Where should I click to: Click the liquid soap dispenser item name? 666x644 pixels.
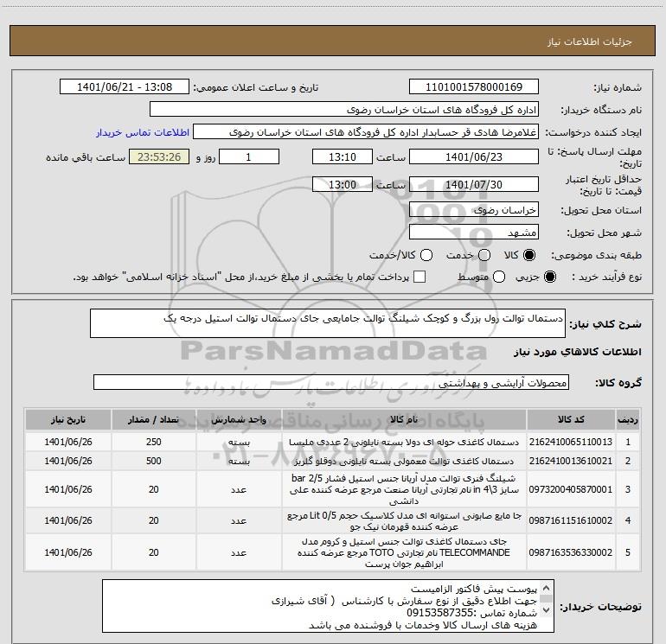coord(404,521)
